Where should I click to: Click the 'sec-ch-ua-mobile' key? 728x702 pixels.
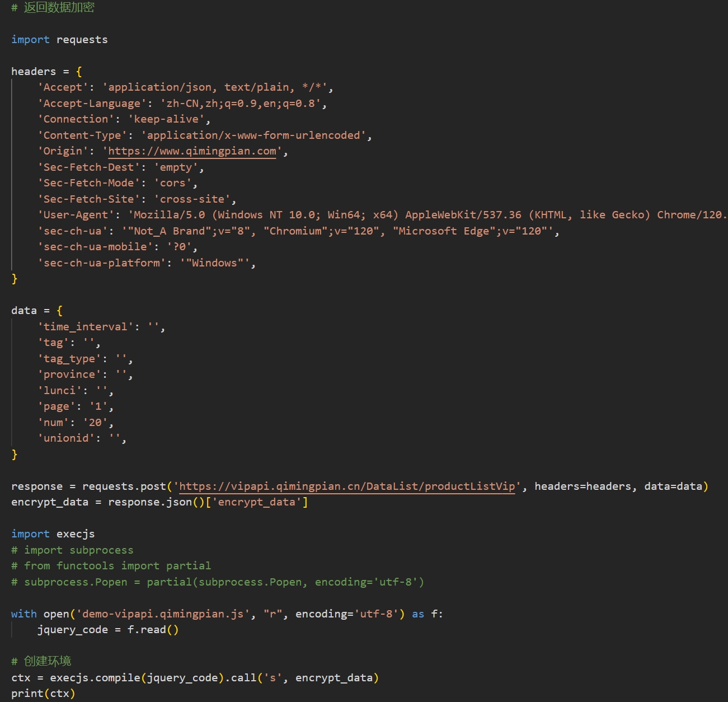pos(95,247)
